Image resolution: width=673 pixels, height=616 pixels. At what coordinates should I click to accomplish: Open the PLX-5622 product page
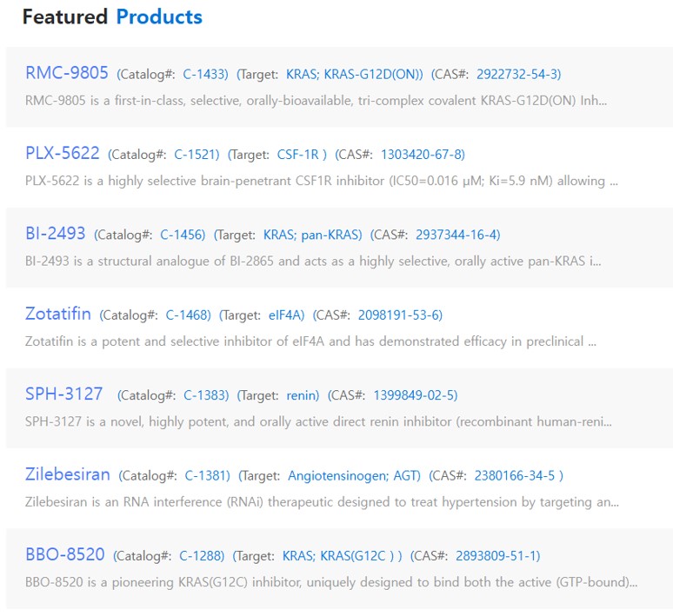(63, 154)
